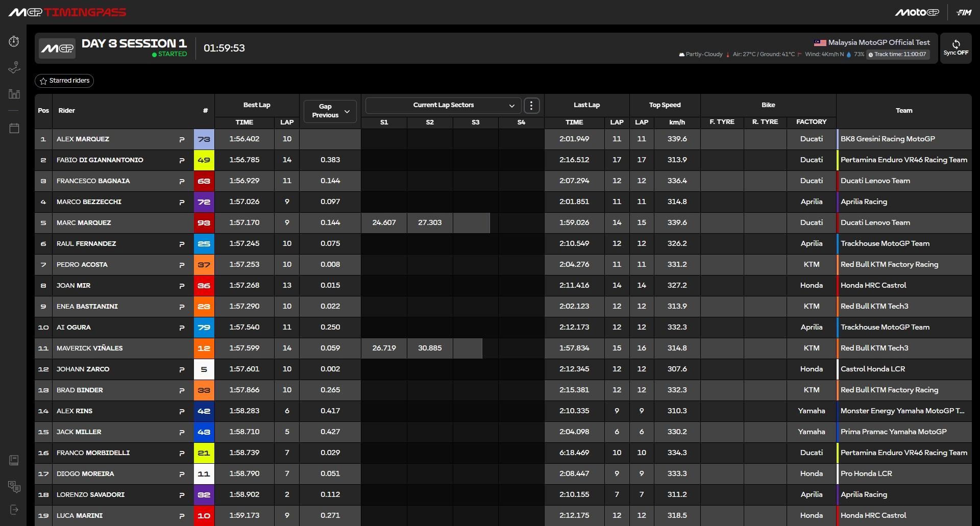Open the track map sidebar icon

point(14,68)
